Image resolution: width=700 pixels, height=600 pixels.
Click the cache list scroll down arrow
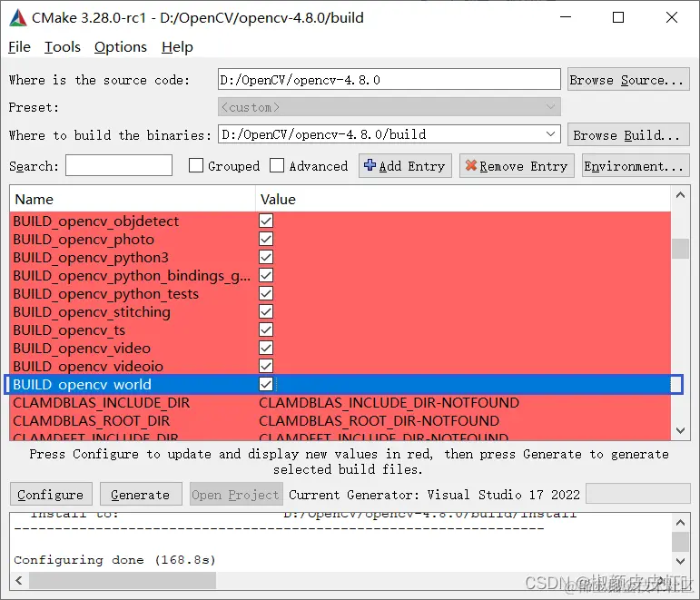pyautogui.click(x=680, y=430)
